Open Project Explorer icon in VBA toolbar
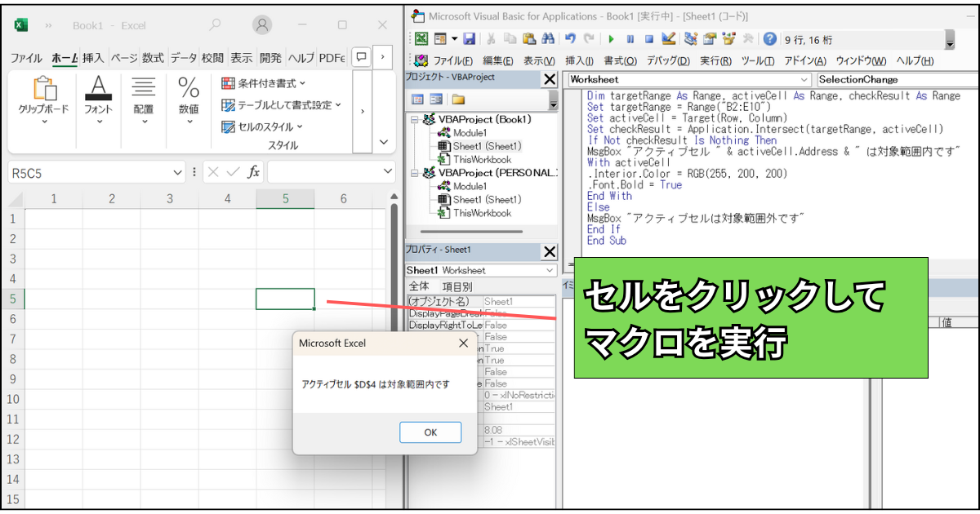980x514 pixels. click(691, 38)
